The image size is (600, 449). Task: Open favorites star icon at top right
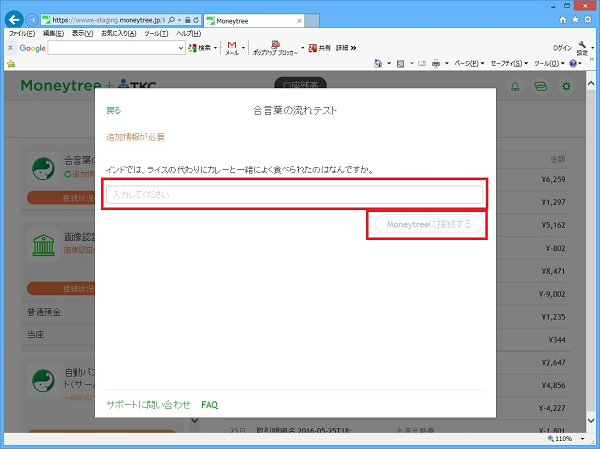575,20
